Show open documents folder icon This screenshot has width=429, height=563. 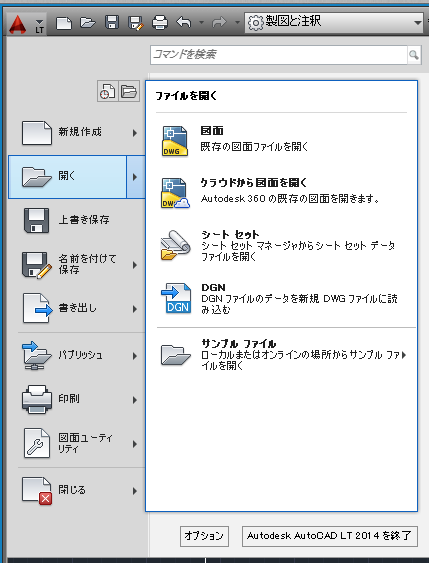click(129, 91)
